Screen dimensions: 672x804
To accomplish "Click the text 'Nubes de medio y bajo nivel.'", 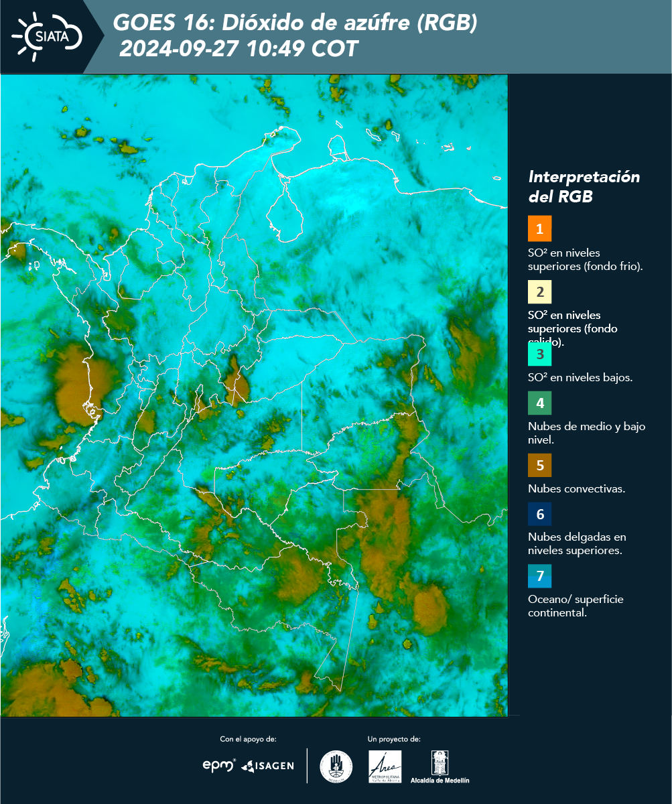I will point(586,433).
